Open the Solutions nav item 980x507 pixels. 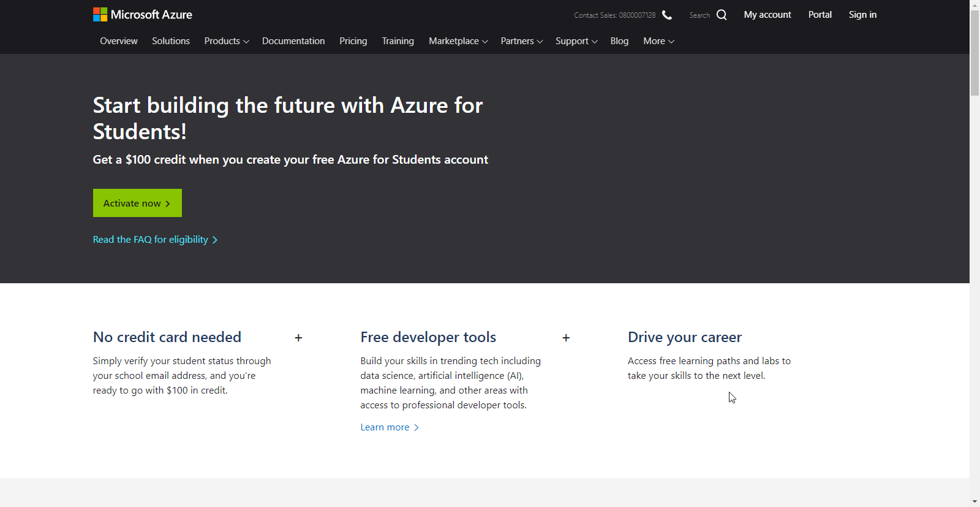(x=171, y=41)
